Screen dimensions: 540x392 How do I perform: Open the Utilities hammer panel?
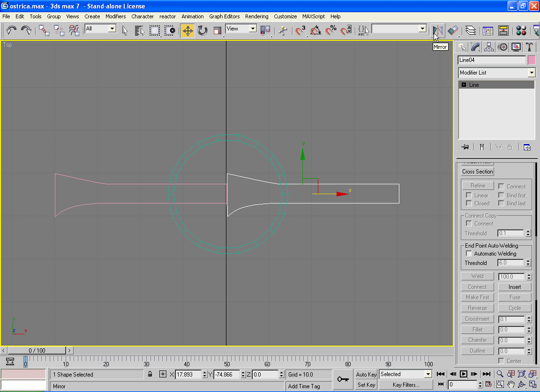(x=529, y=47)
